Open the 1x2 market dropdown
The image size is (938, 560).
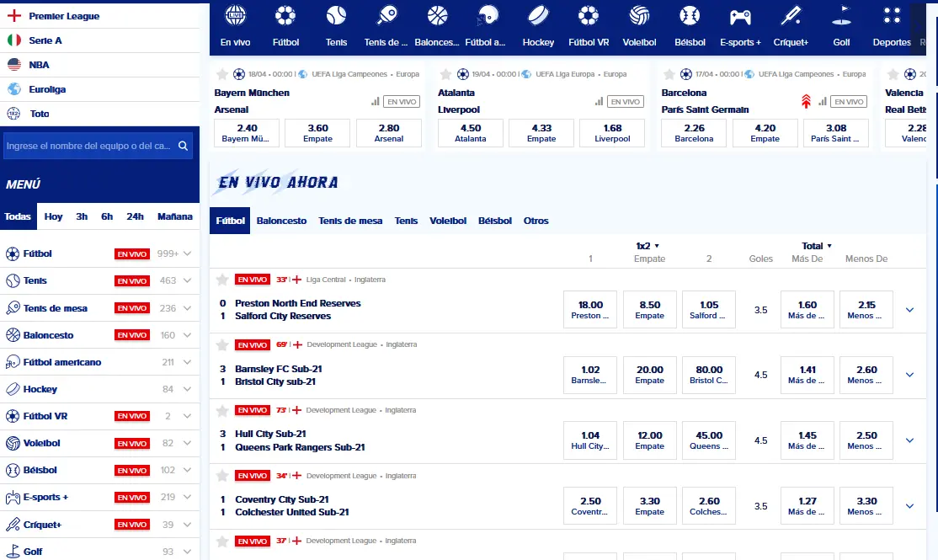(648, 246)
